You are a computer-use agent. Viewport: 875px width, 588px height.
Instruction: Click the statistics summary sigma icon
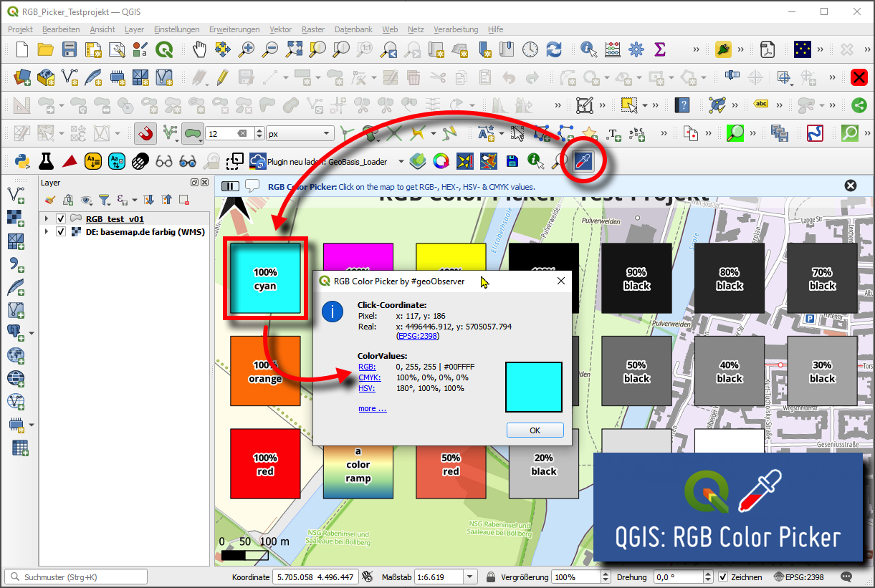click(659, 49)
